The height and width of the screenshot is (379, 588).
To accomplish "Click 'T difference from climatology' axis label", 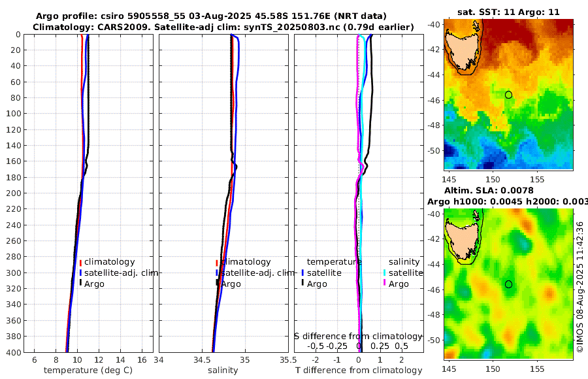I will coord(359,371).
